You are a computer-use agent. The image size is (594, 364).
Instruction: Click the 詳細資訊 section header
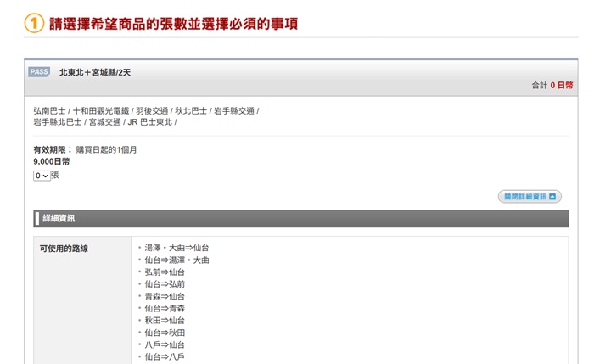tap(59, 219)
